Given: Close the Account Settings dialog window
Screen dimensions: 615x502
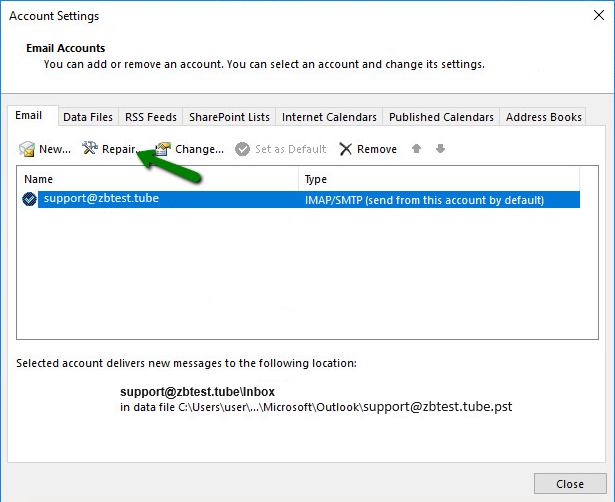Looking at the screenshot, I should 569,484.
